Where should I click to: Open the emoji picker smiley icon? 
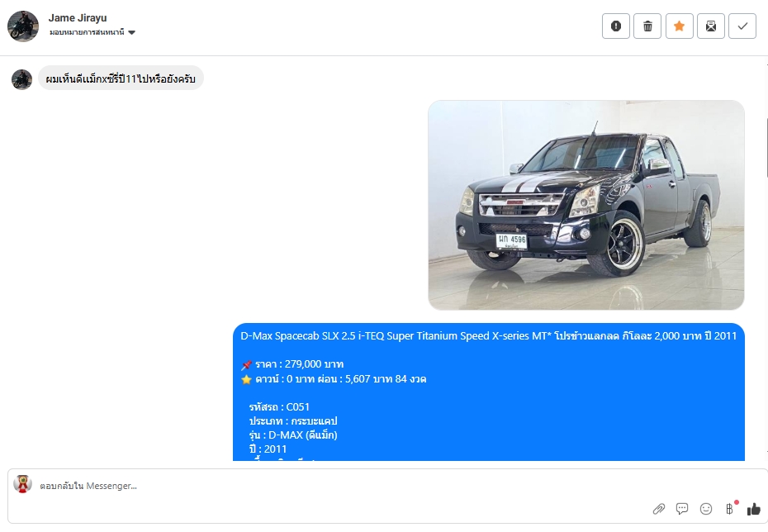click(706, 509)
